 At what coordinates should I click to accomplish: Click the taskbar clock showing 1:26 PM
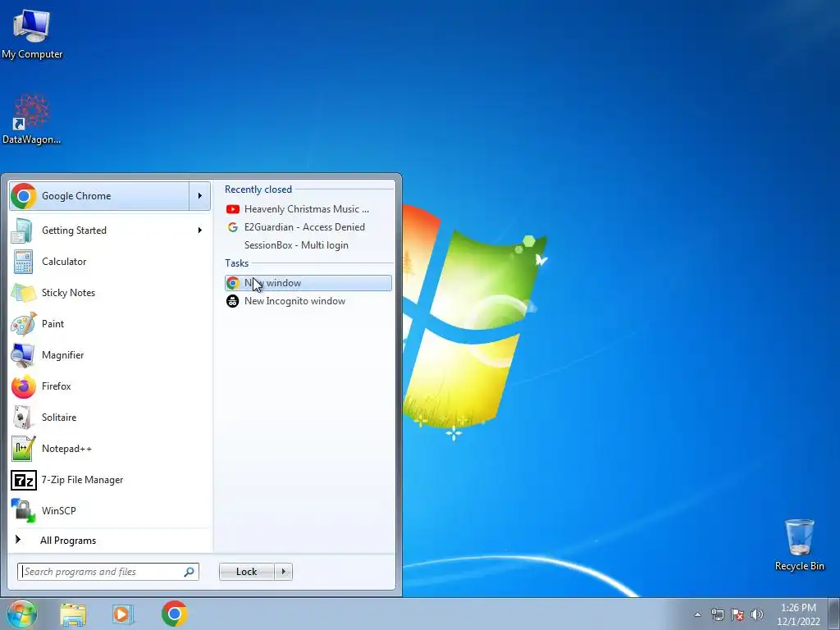click(798, 614)
